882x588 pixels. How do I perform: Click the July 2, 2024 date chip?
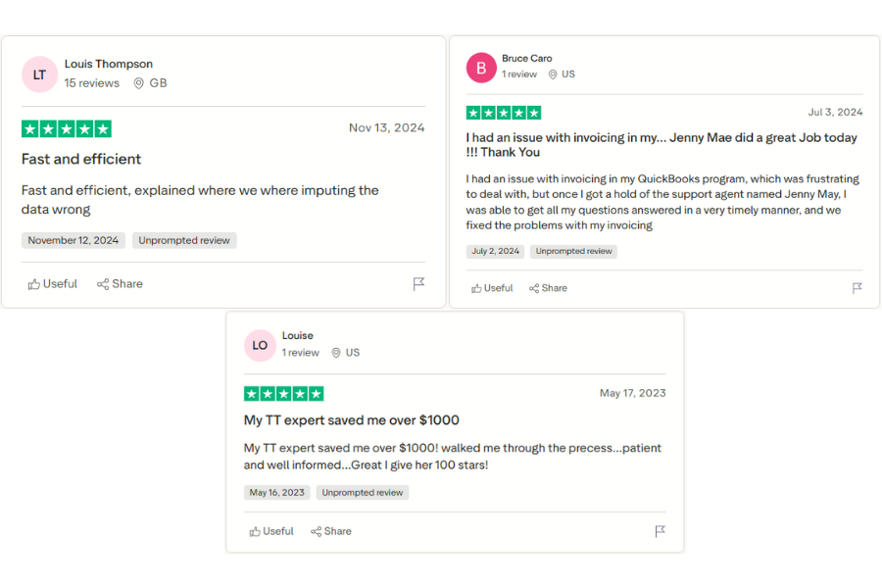(x=495, y=251)
